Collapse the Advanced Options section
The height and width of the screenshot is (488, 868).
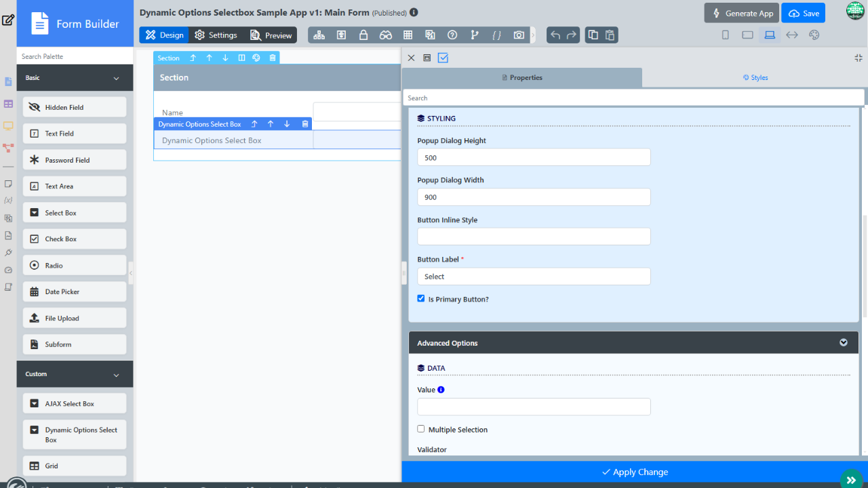843,343
